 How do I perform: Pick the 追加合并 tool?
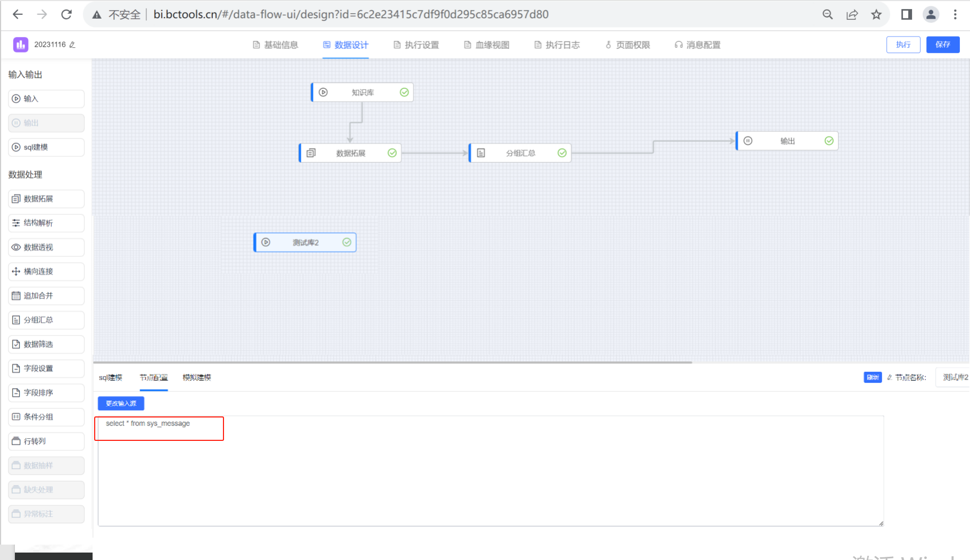coord(46,296)
